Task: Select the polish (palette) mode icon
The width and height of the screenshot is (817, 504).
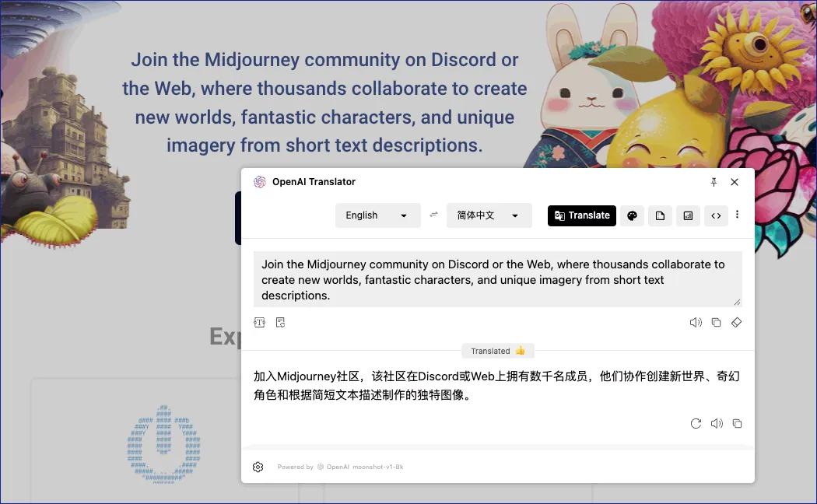Action: (x=633, y=215)
